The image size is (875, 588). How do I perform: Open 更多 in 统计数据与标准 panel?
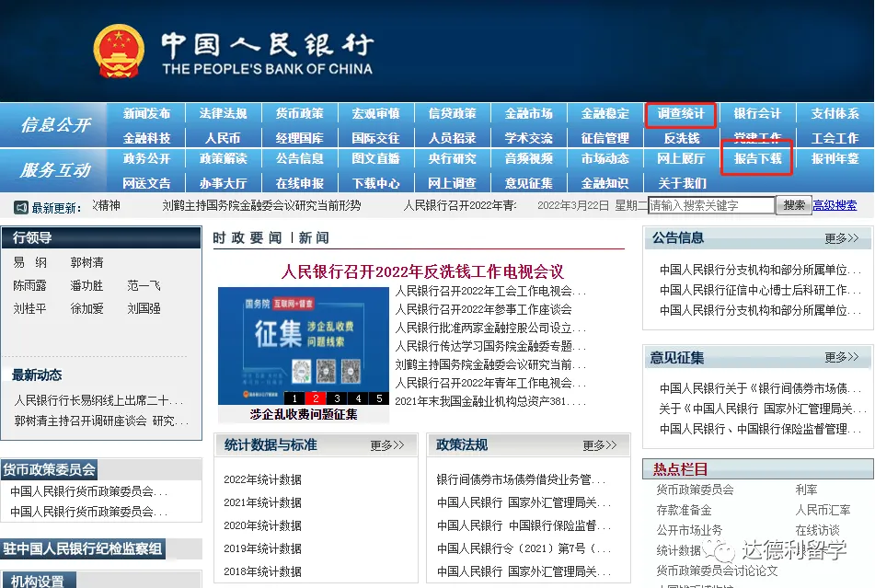(386, 445)
